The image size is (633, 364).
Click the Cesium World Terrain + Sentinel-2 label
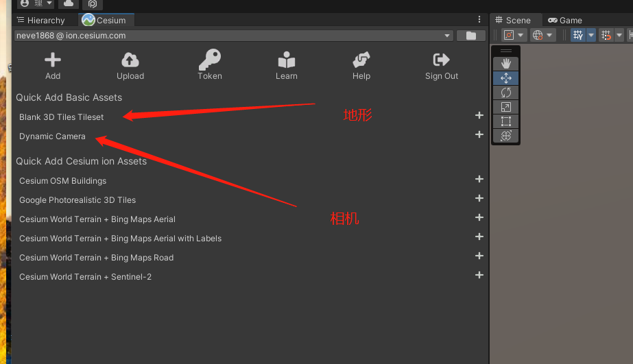(x=85, y=277)
